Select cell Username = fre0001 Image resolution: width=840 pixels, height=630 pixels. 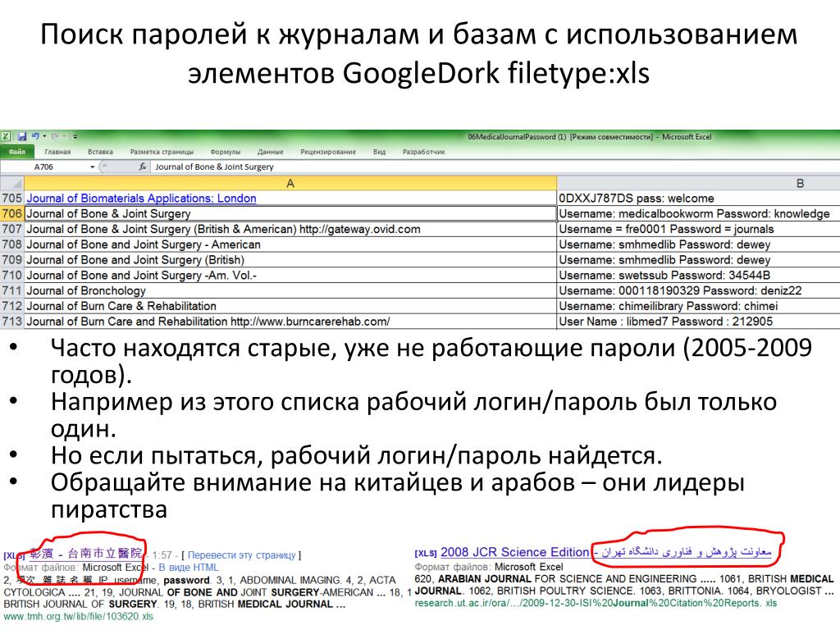699,230
